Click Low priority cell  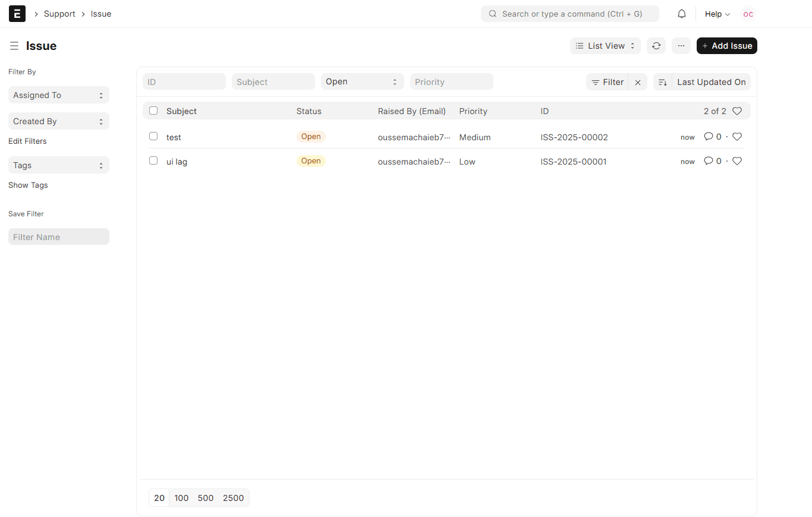coord(467,162)
